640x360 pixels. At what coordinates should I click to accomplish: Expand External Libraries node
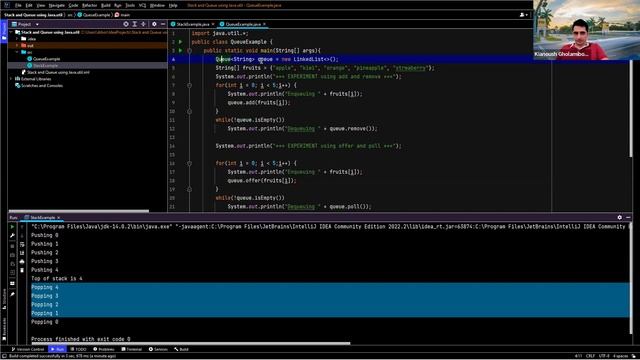coord(11,79)
